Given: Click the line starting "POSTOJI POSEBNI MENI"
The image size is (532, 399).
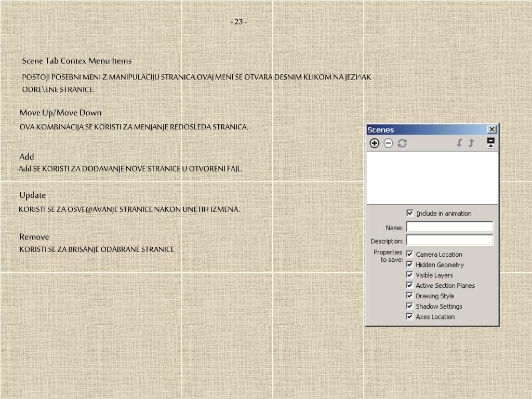Looking at the screenshot, I should tap(196, 77).
